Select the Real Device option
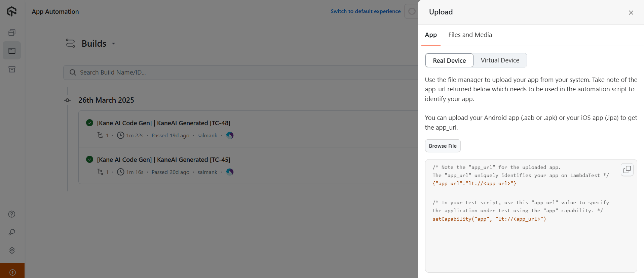 coord(449,60)
